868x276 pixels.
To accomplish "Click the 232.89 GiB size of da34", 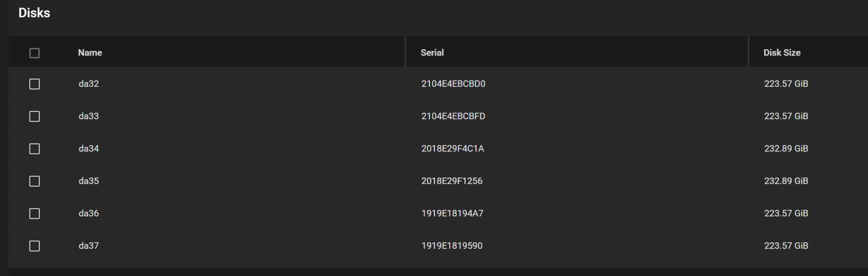I will pos(786,149).
